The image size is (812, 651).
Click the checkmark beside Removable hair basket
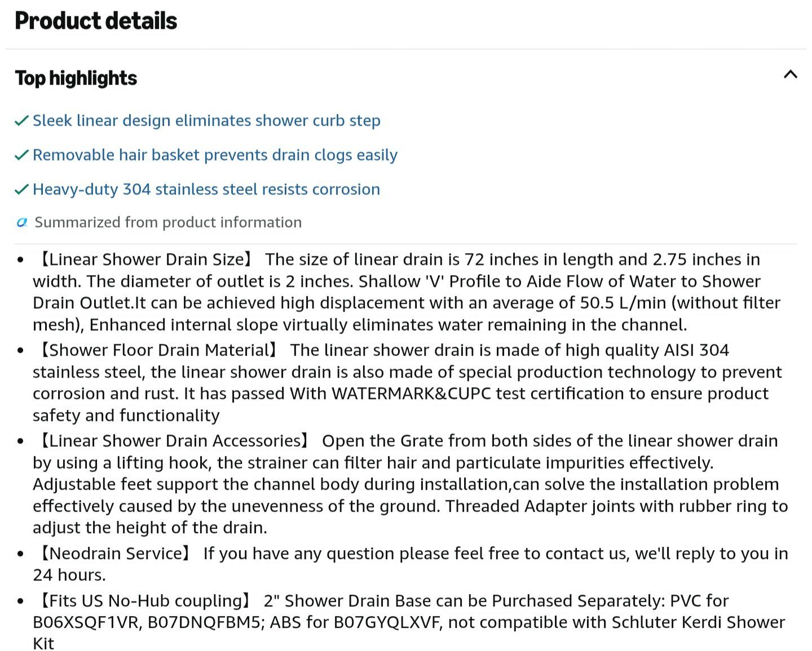click(21, 155)
